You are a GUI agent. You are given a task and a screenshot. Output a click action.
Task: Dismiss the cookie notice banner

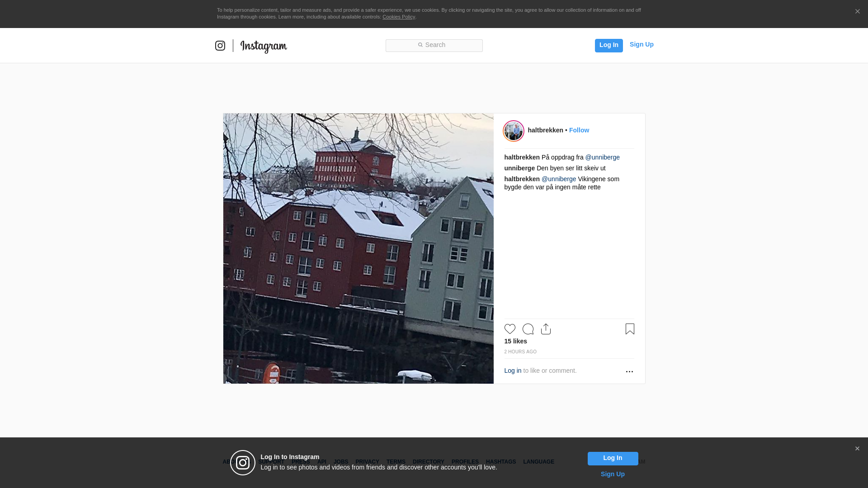857,11
